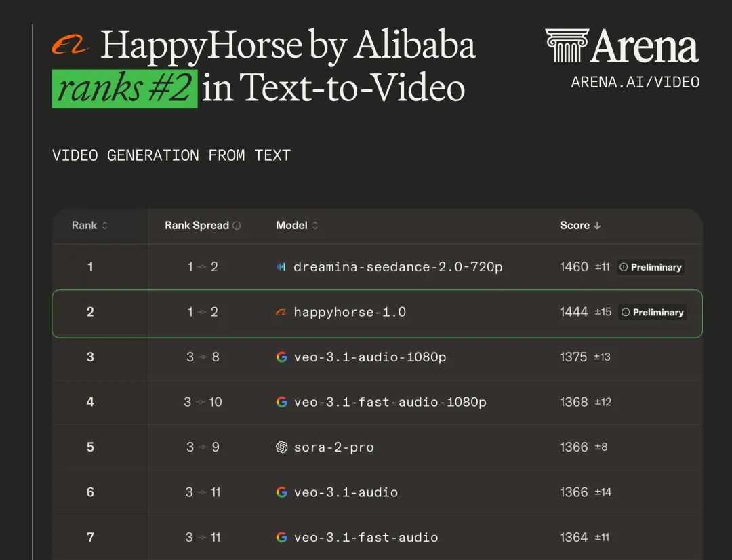This screenshot has width=732, height=560.
Task: Select the sora-2-pro table row
Action: 377,447
